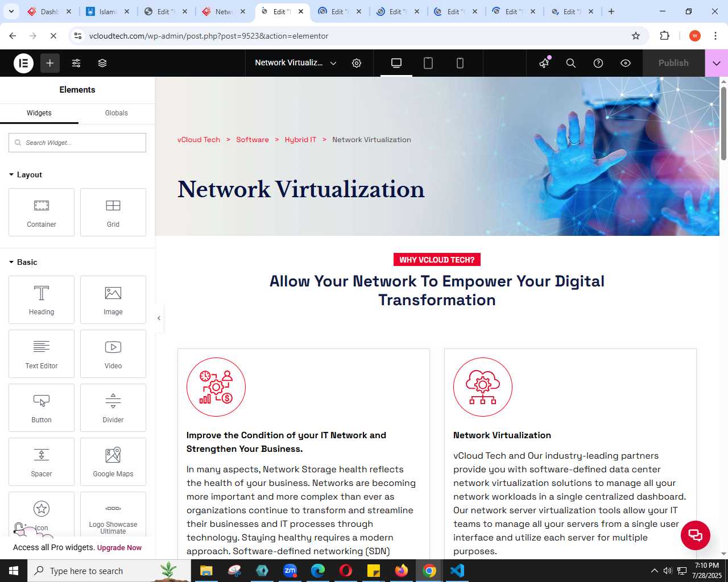Select the Container widget
Image resolution: width=728 pixels, height=582 pixels.
point(42,212)
